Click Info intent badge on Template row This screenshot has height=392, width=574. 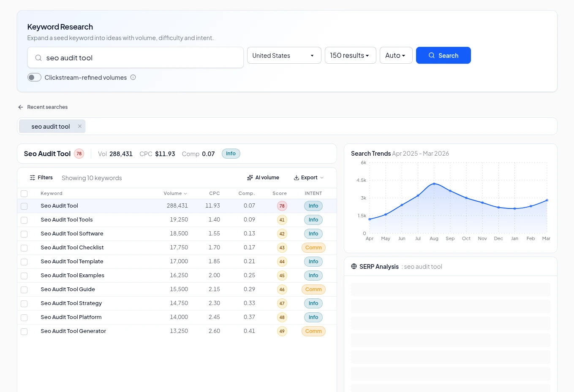pyautogui.click(x=313, y=262)
